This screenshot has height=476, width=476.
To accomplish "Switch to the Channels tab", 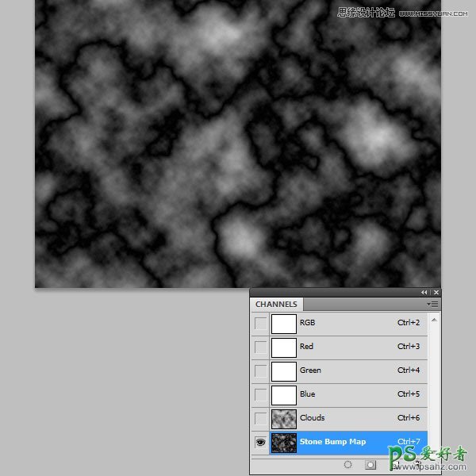I will coord(276,304).
